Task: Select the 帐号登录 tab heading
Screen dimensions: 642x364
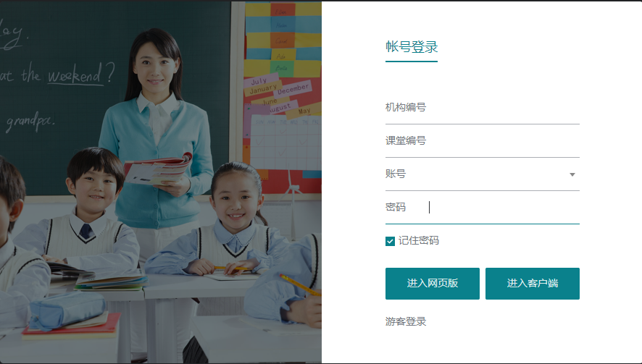Action: pyautogui.click(x=412, y=47)
